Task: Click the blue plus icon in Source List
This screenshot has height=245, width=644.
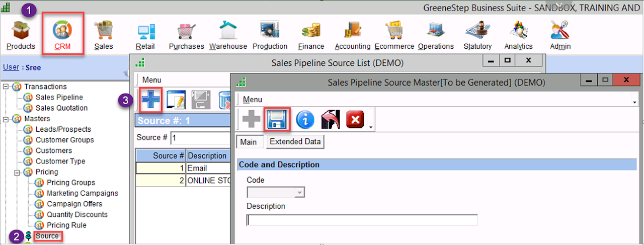Action: [150, 100]
